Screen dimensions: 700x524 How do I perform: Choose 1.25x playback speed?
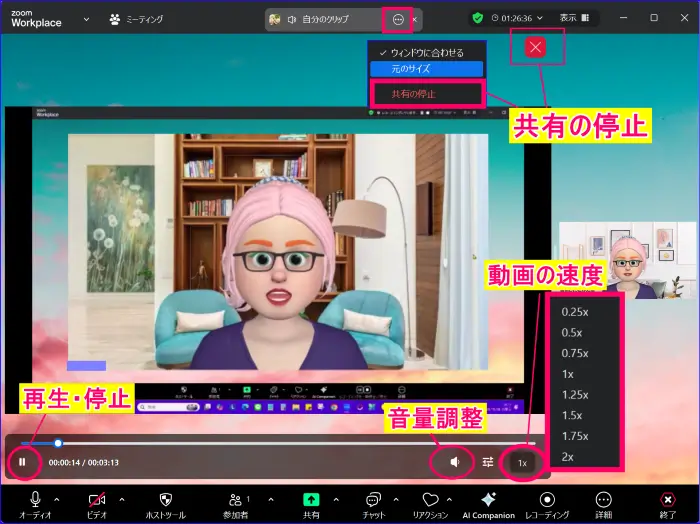(x=575, y=395)
